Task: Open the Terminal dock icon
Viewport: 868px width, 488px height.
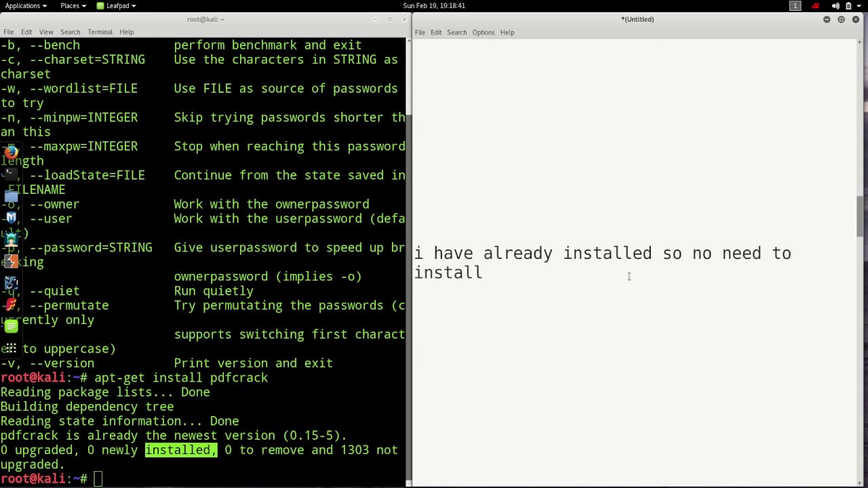Action: [11, 174]
